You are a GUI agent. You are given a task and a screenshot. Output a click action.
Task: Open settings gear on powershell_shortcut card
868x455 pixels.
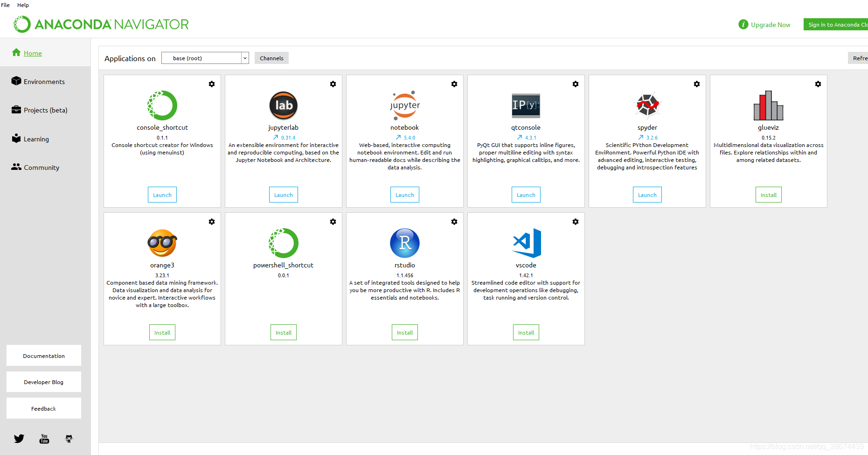point(333,222)
